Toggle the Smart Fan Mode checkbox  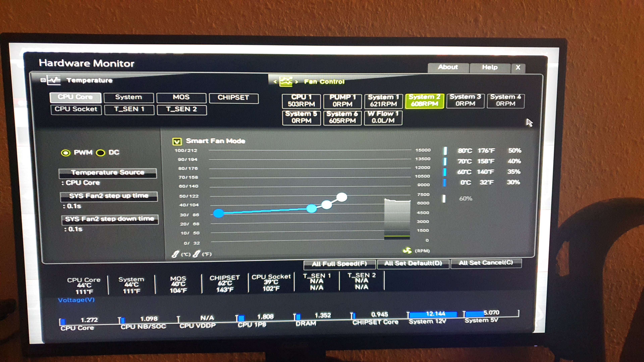tap(177, 142)
